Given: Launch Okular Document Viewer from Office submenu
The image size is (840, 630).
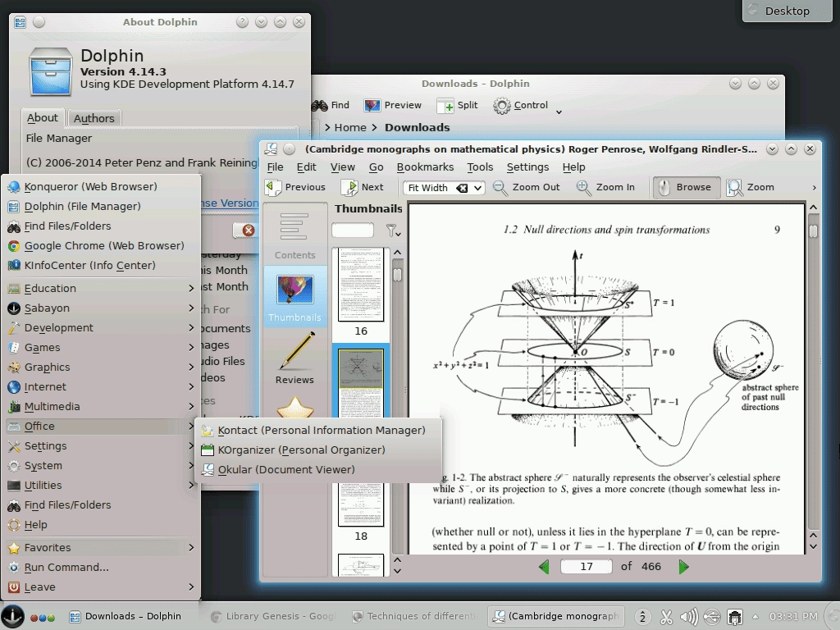Looking at the screenshot, I should point(319,470).
